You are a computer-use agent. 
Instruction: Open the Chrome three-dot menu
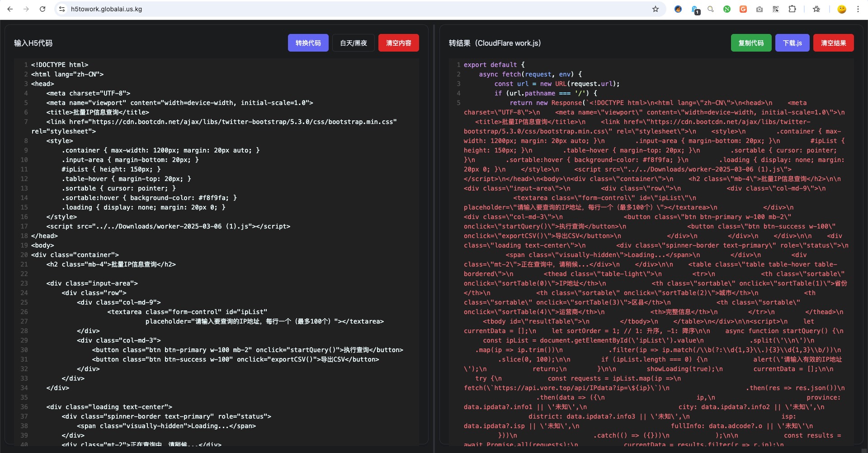858,9
